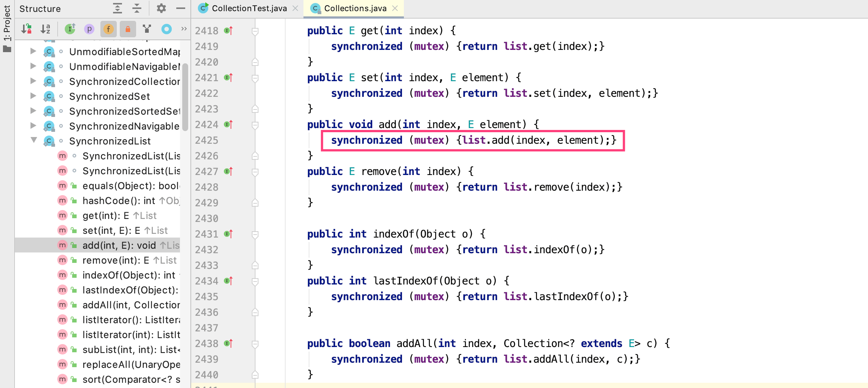
Task: Select SynchronizedList class in tree
Action: pos(110,141)
